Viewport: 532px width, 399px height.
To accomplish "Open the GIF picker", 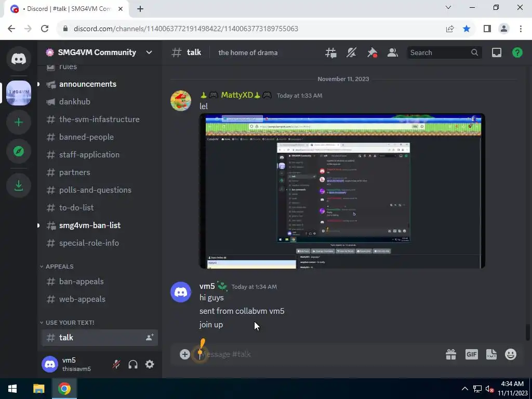I will (x=472, y=354).
